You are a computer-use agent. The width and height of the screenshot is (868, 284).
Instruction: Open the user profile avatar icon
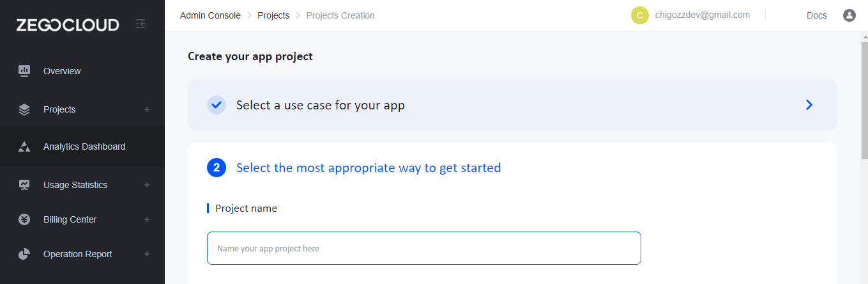849,15
